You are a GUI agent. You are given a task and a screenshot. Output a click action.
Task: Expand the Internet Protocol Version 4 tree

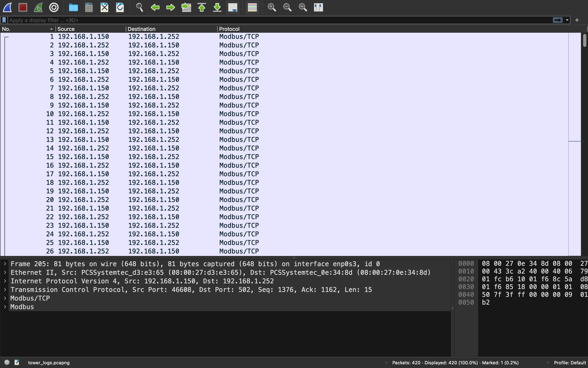coord(5,281)
